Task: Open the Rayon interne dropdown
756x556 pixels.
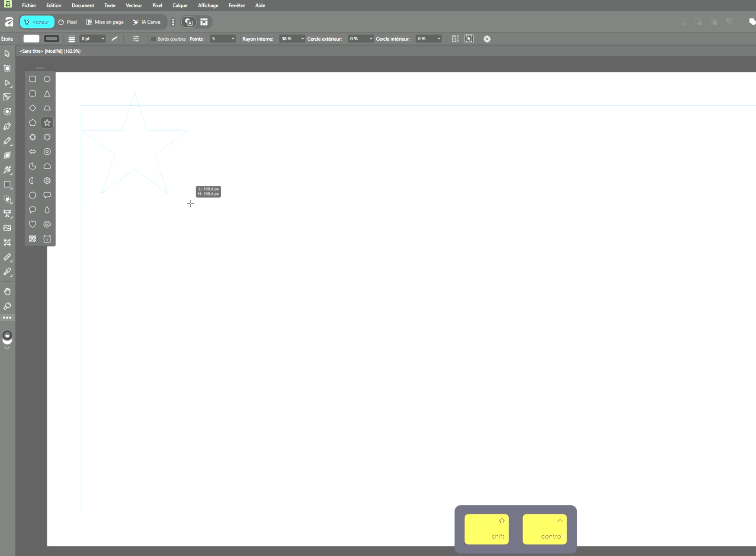Action: [302, 39]
